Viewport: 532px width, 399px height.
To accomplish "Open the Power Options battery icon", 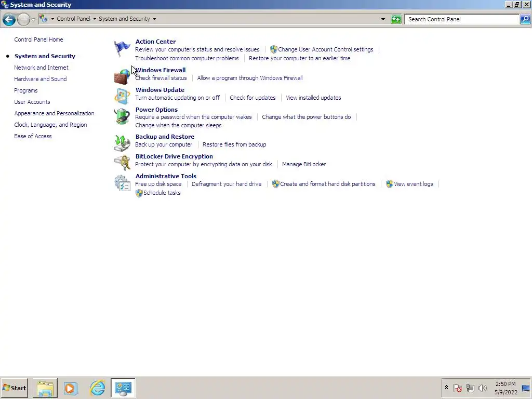I will (x=122, y=116).
